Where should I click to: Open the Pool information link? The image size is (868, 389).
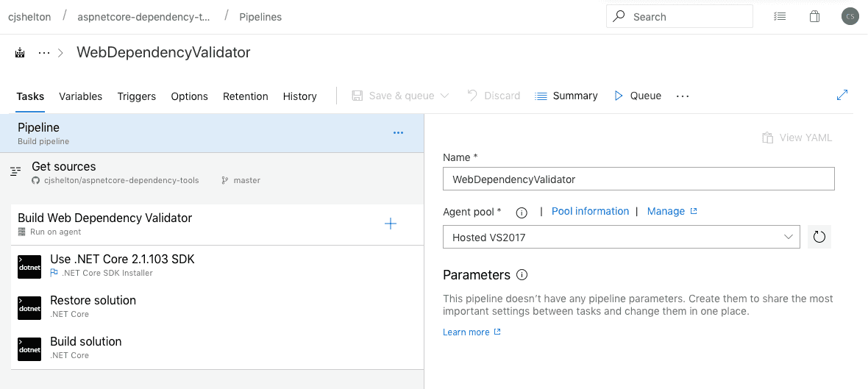point(590,211)
